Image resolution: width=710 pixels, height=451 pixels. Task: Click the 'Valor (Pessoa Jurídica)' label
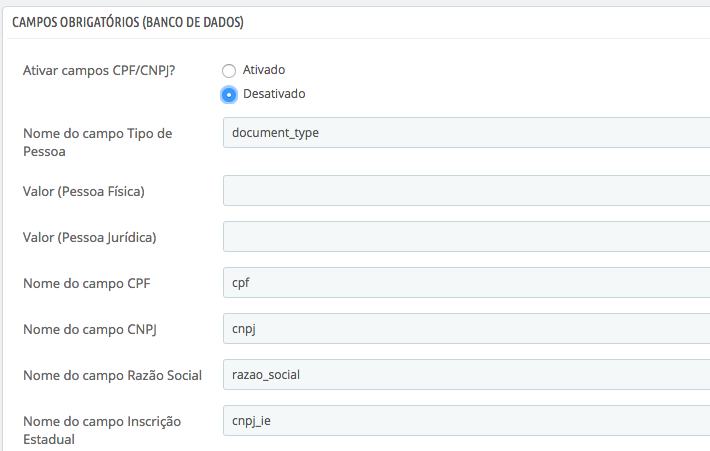[90, 237]
